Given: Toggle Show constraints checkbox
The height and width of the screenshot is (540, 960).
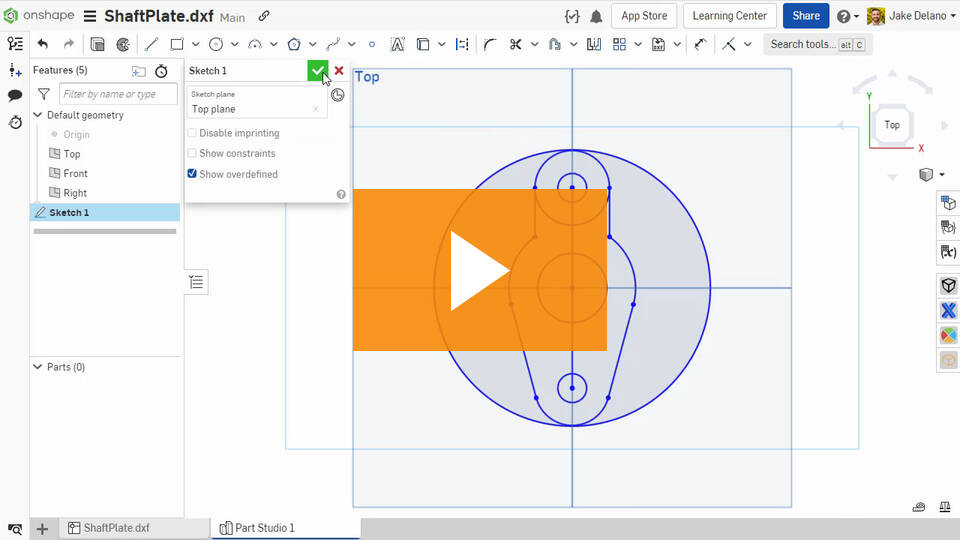Looking at the screenshot, I should (x=192, y=153).
